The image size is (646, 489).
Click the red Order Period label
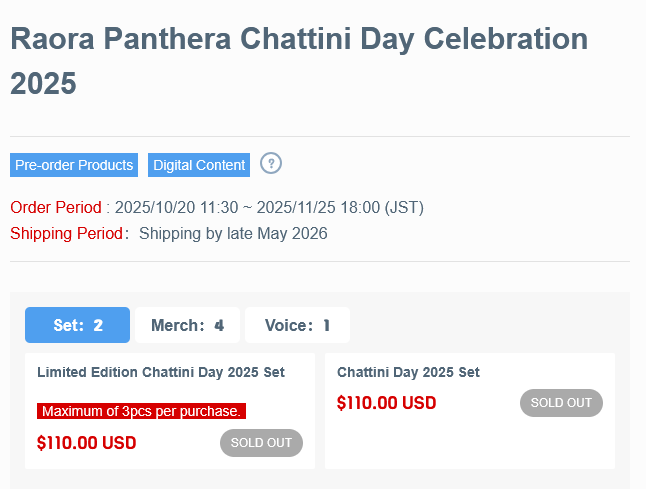pos(56,208)
